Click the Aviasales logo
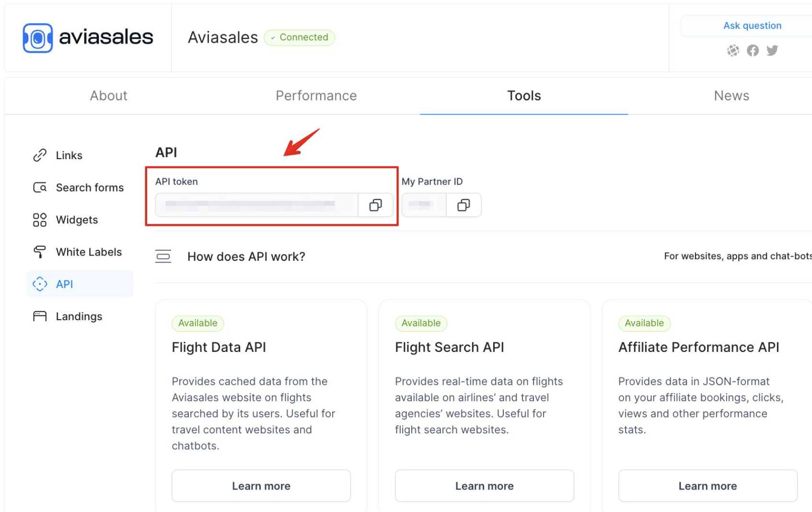This screenshot has width=812, height=512. tap(88, 38)
